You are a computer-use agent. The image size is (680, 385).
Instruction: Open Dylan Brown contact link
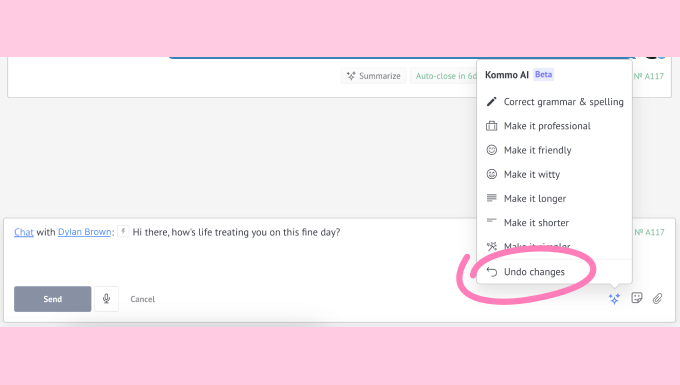(85, 232)
